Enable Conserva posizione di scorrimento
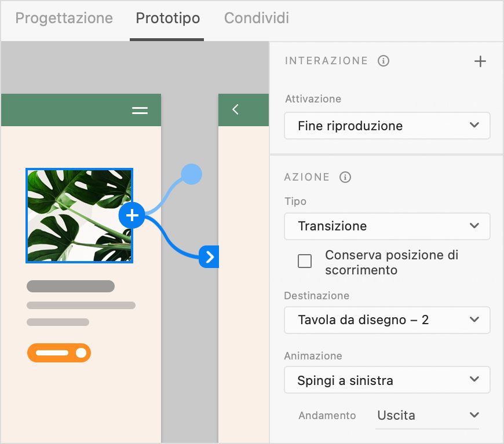This screenshot has width=504, height=444. 305,261
